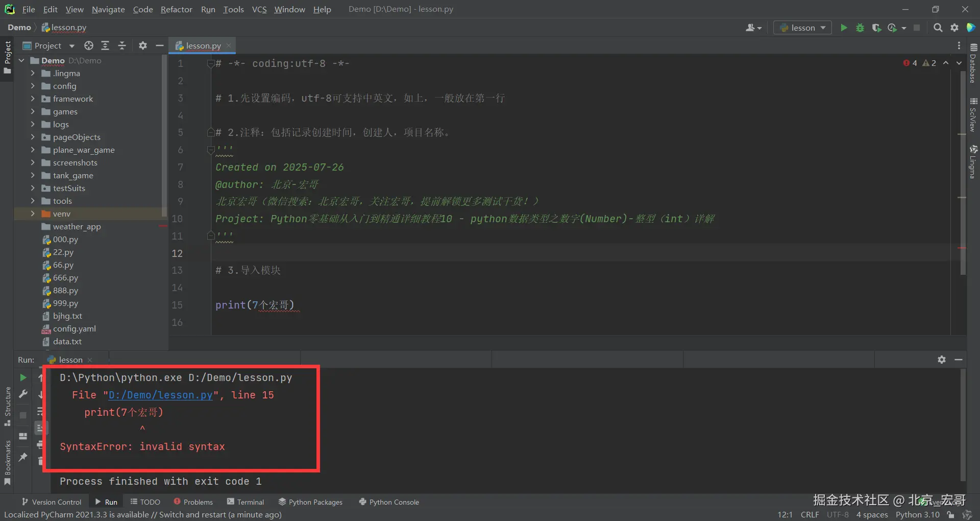Image resolution: width=980 pixels, height=521 pixels.
Task: Open the Python Console tool window
Action: click(389, 502)
